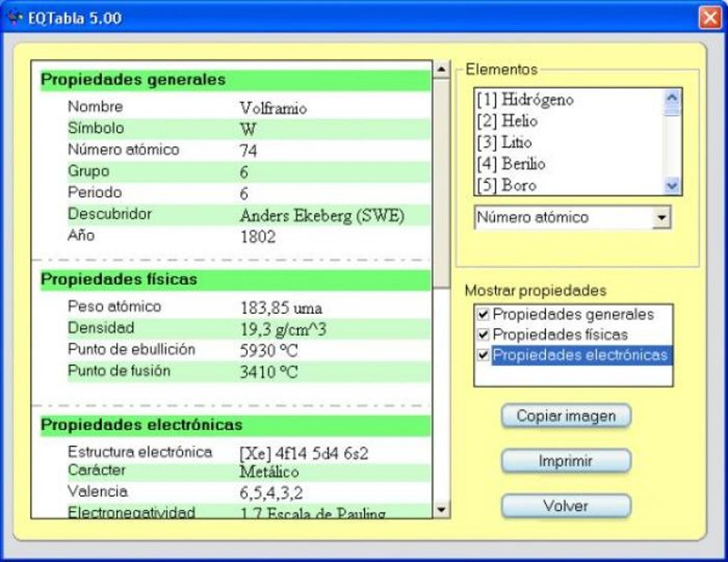Image resolution: width=728 pixels, height=562 pixels.
Task: Click the EQTabla app icon in title bar
Action: (x=15, y=18)
